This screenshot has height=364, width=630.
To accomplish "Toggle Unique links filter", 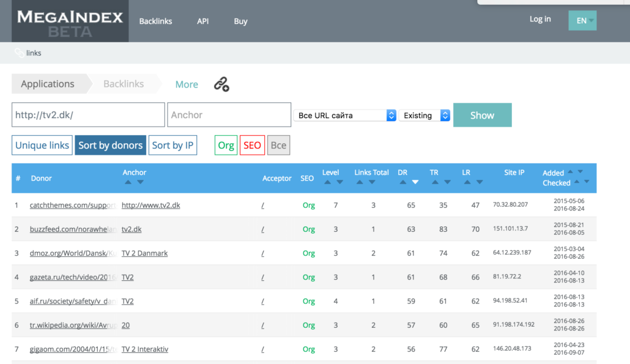I will tap(42, 145).
